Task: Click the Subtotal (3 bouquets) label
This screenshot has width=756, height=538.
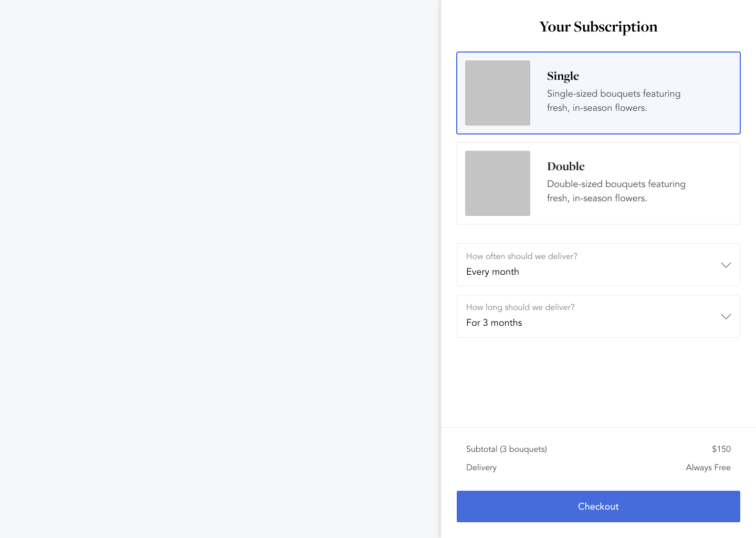Action: [507, 449]
